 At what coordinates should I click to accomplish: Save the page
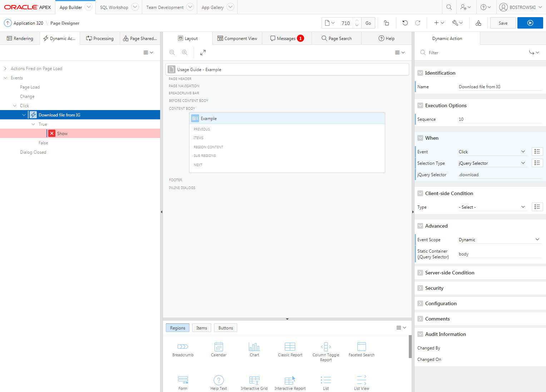503,23
